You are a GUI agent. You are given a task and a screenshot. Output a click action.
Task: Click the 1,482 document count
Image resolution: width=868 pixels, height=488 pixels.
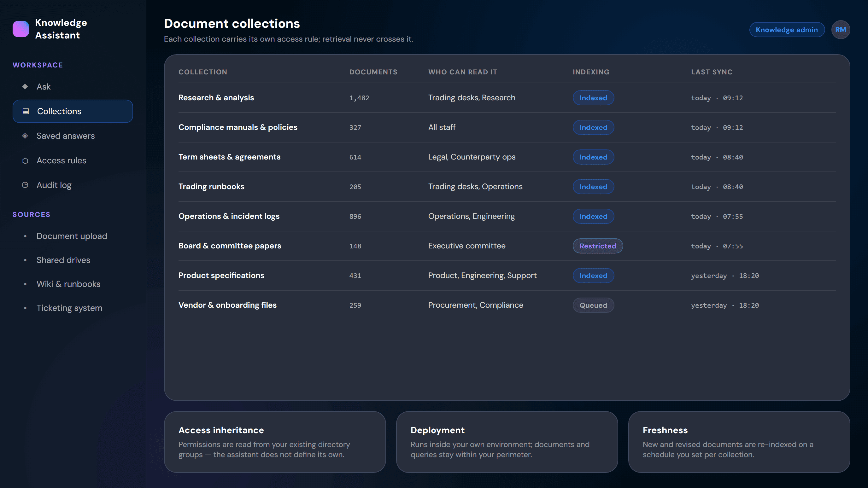359,98
